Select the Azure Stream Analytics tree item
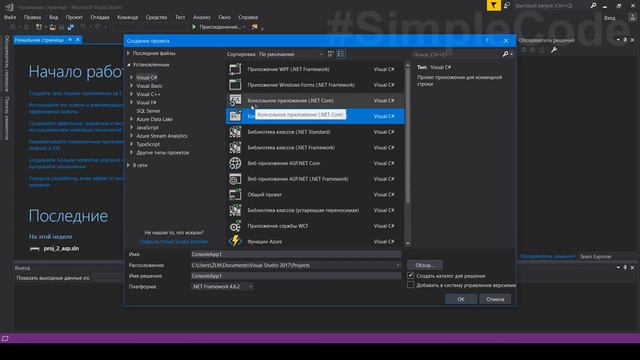Viewport: 640px width, 360px height. 162,136
